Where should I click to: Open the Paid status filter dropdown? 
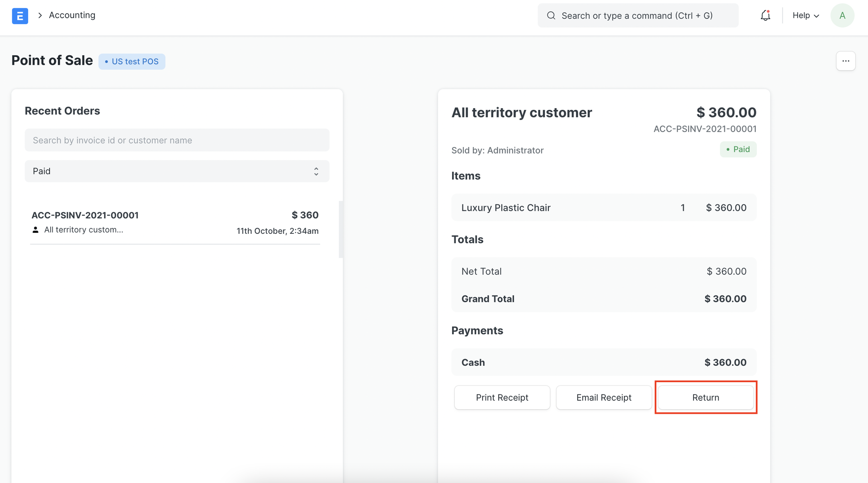[176, 171]
